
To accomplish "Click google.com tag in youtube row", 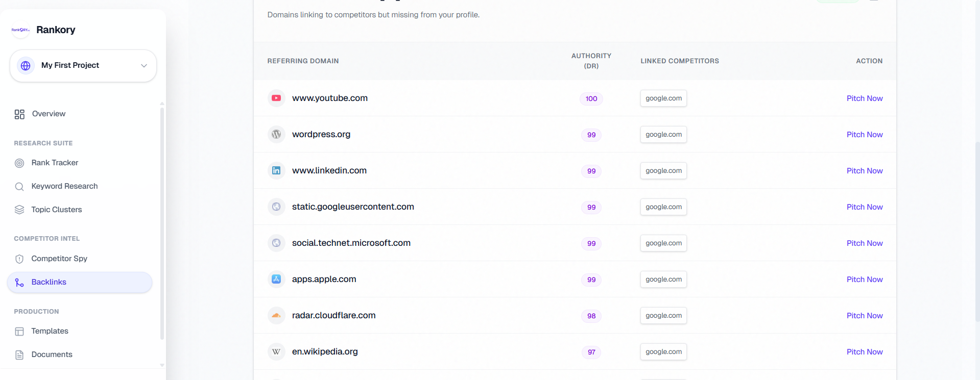I will [663, 98].
